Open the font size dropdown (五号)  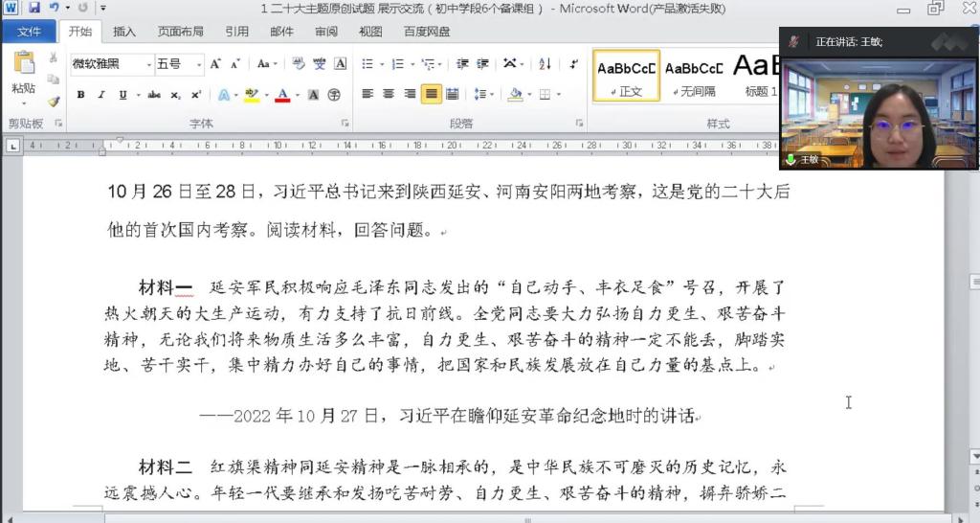tap(179, 64)
